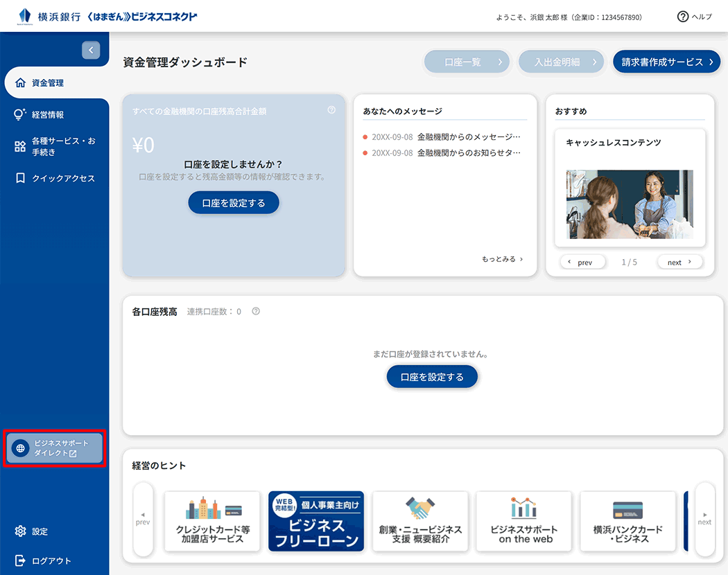Click the クイックアクセス bookmark icon
This screenshot has width=728, height=575.
(20, 179)
